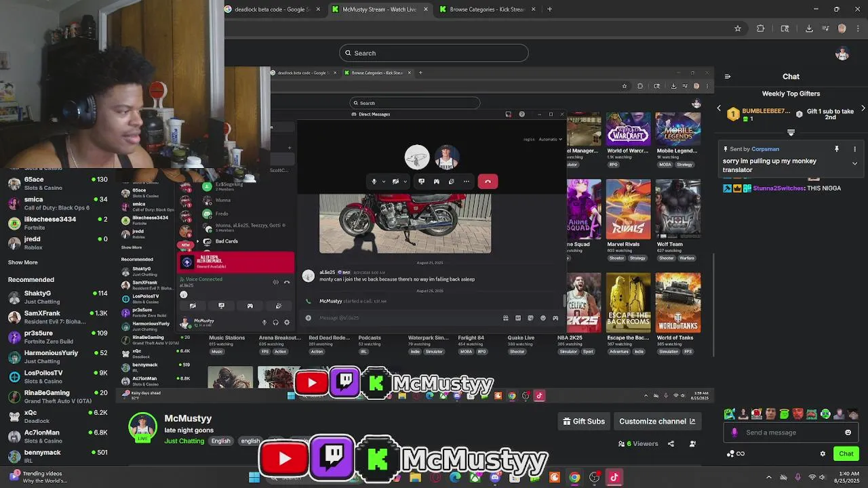Expand the pinned message chevron
This screenshot has width=868, height=488.
854,163
